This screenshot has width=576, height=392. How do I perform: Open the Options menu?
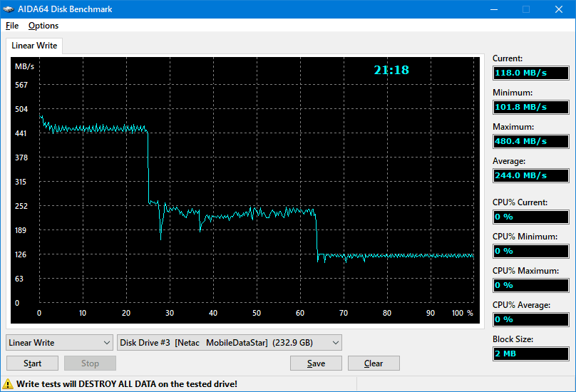(x=43, y=26)
